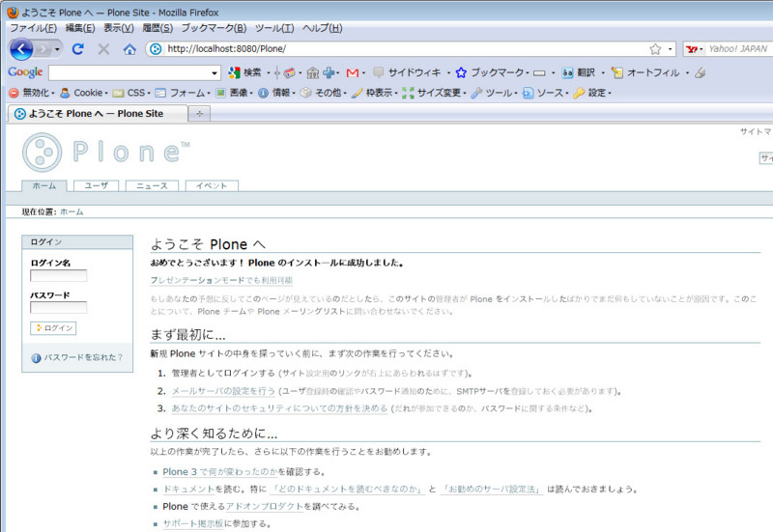Click the Plone logo
Image resolution: width=773 pixels, height=532 pixels.
click(x=106, y=153)
